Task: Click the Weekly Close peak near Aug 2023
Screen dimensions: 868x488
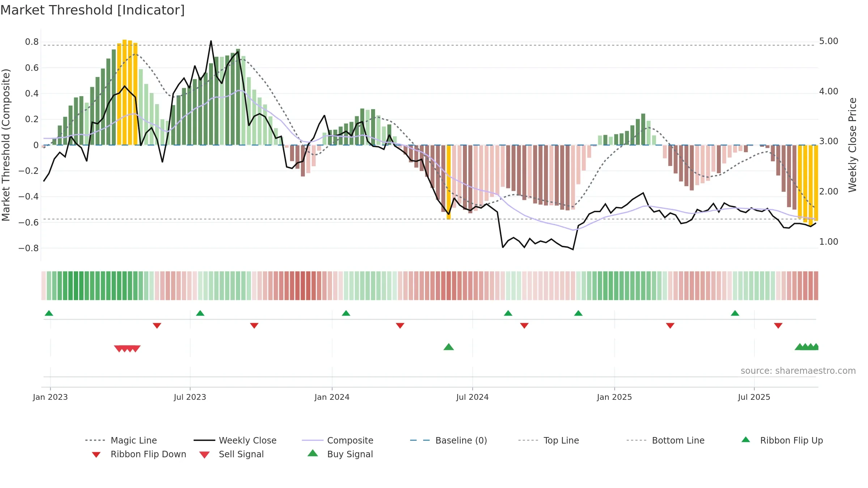Action: click(x=211, y=41)
